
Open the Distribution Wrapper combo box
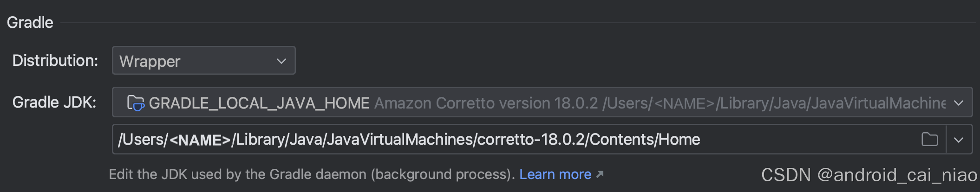pyautogui.click(x=203, y=60)
